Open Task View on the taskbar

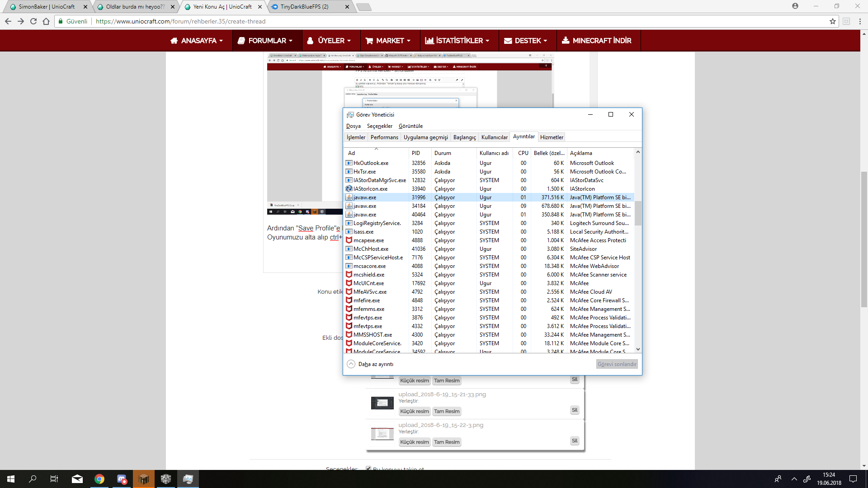(x=54, y=479)
